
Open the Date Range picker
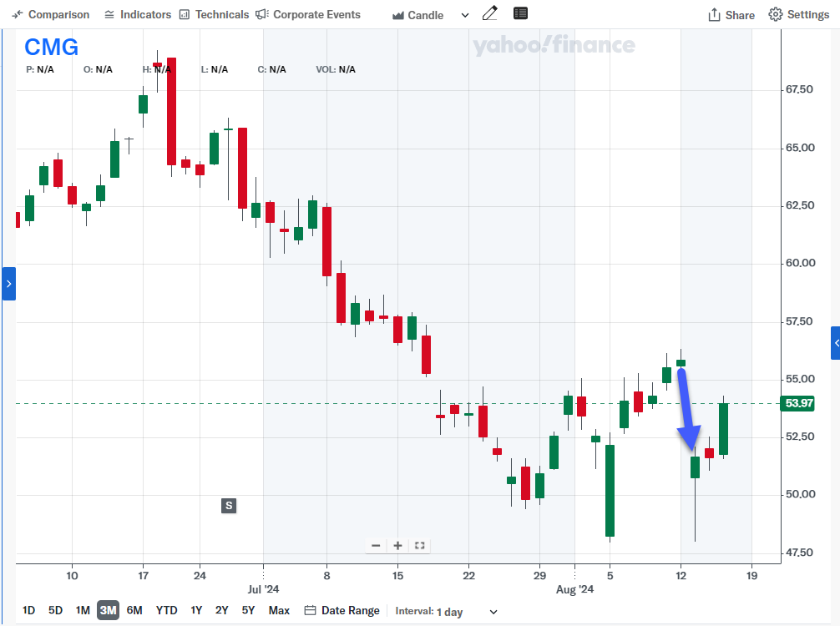point(342,610)
